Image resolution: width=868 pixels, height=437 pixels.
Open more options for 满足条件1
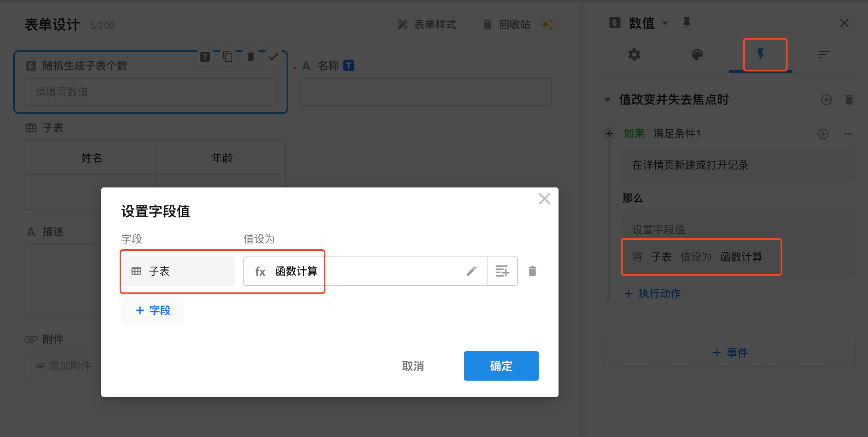coord(849,134)
